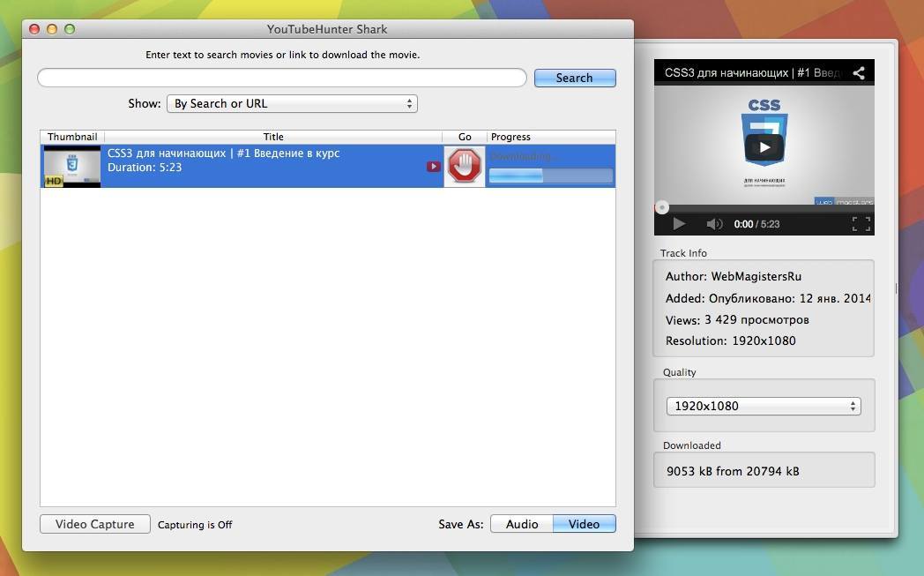Close the YouTubeHunter Shark window
The image size is (924, 576).
34,29
